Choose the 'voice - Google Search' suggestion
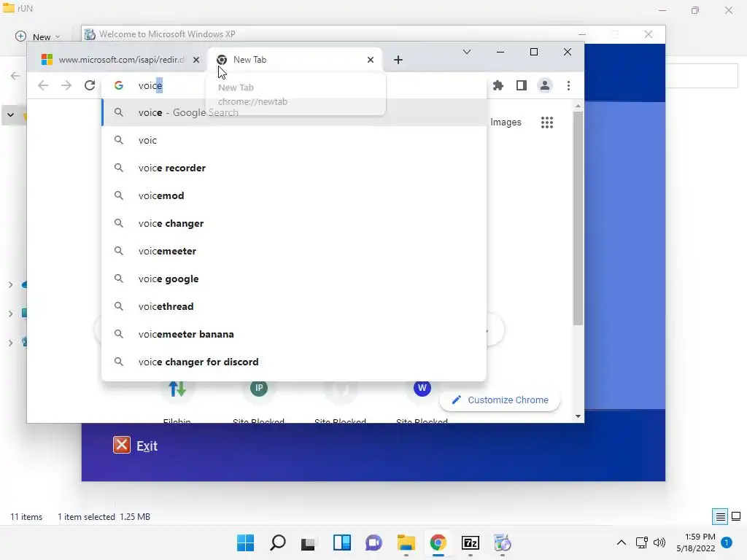This screenshot has width=747, height=560. point(294,112)
